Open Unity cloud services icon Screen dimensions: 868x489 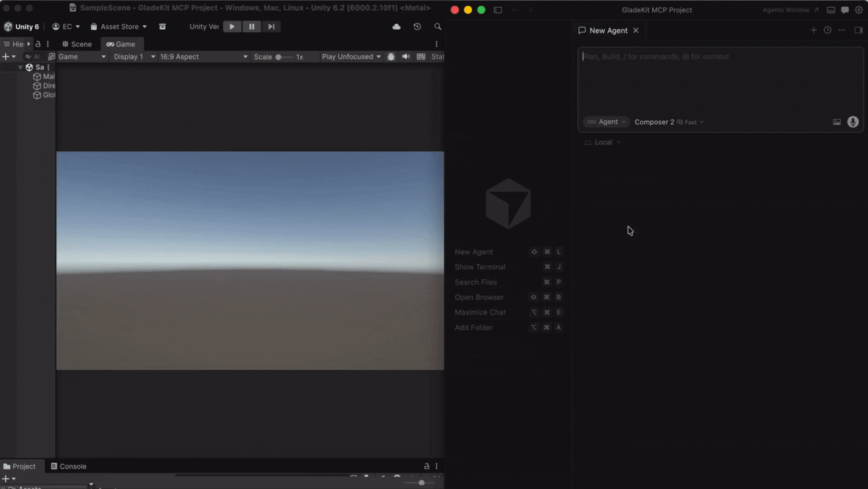point(396,27)
